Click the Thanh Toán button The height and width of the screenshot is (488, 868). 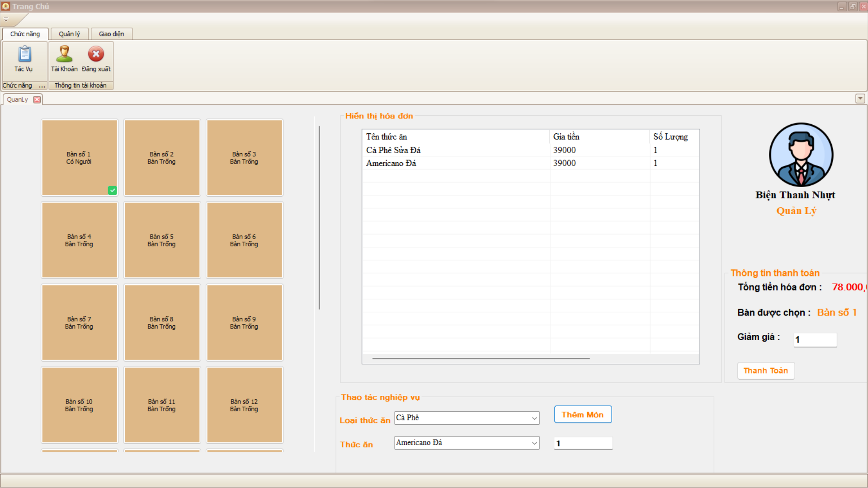(x=765, y=371)
